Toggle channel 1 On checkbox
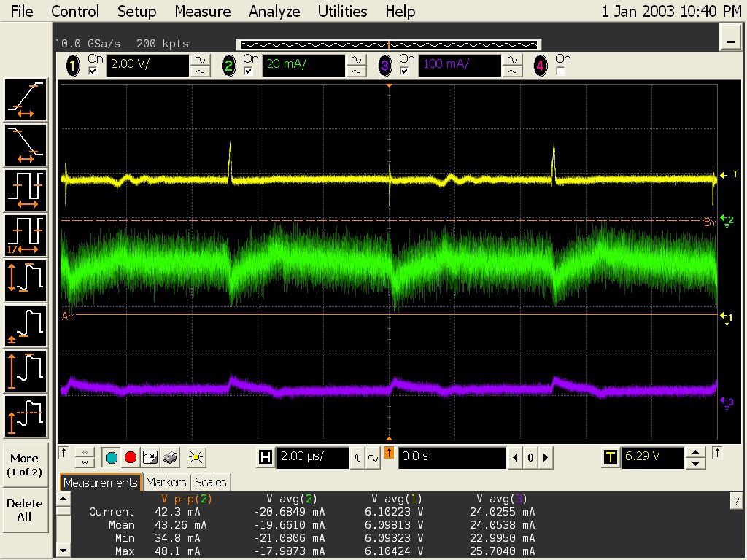 (x=93, y=71)
